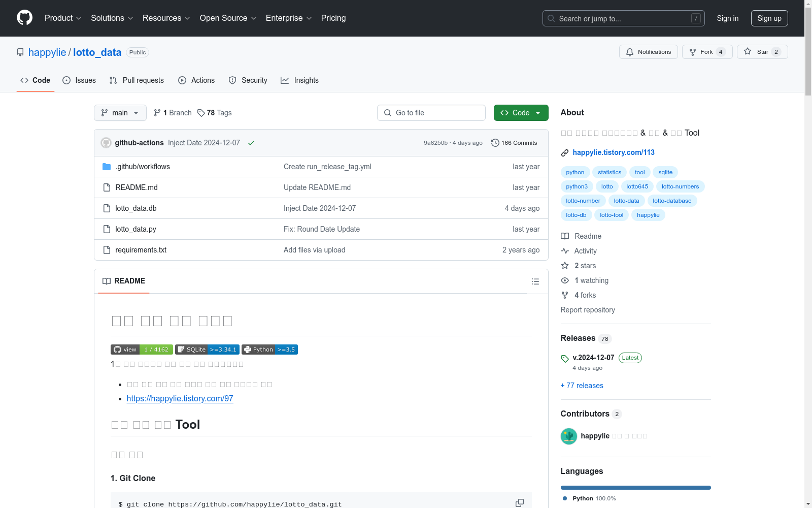Screen dimensions: 812x508
Task: Switch to the Issues tab
Action: (x=79, y=80)
